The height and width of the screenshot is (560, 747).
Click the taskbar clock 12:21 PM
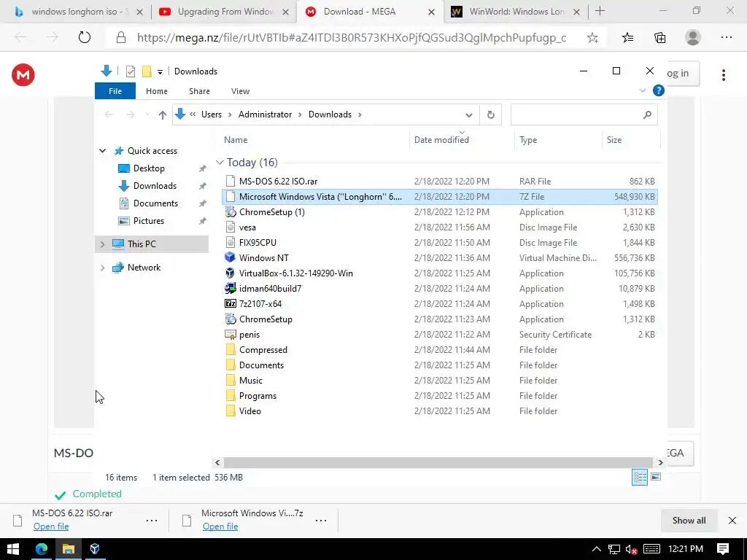[685, 549]
